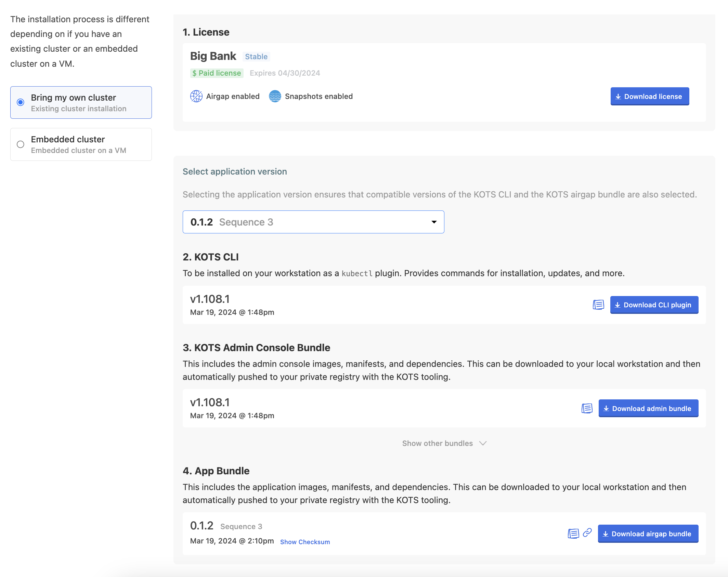Open the application version 0.1.2 dropdown

313,222
